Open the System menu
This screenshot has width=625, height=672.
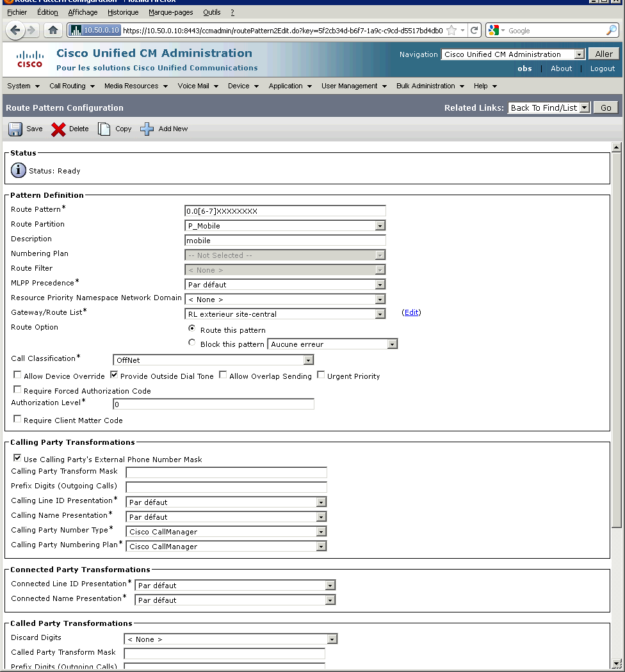coord(23,86)
